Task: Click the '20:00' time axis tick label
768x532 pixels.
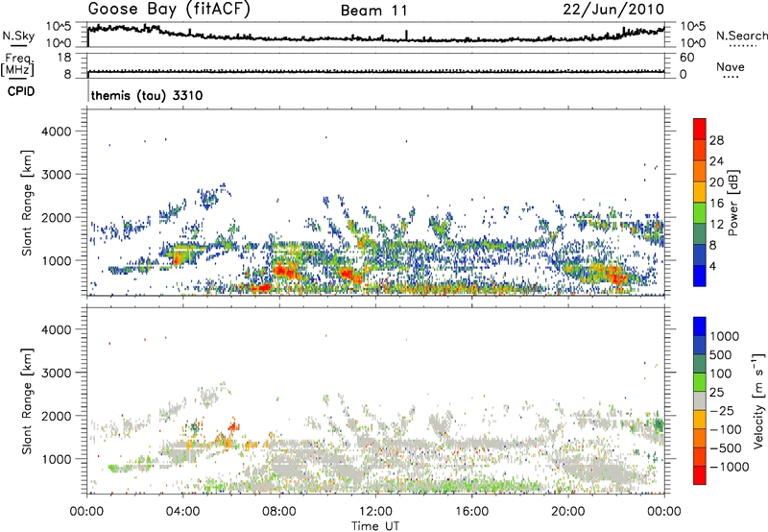Action: coord(568,512)
